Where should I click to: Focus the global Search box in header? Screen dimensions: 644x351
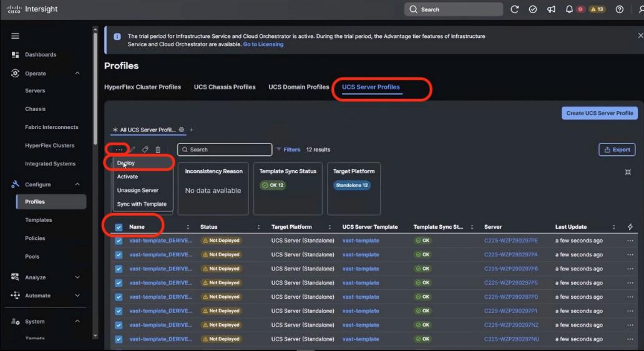[454, 9]
